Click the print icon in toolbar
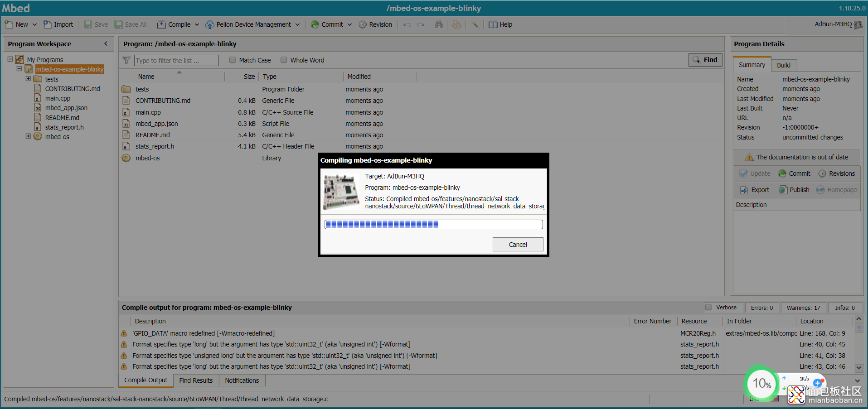Image resolution: width=868 pixels, height=409 pixels. tap(456, 24)
